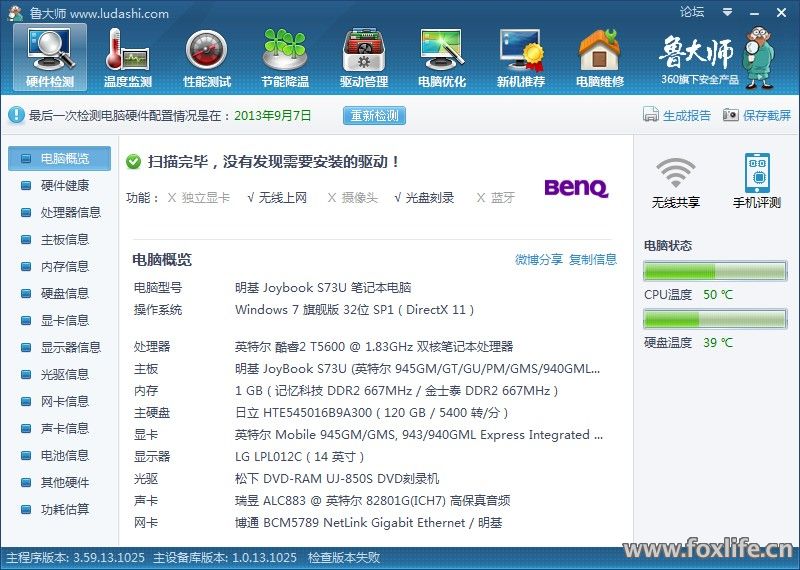Click 微博分享 share link
This screenshot has width=800, height=570.
point(539,260)
